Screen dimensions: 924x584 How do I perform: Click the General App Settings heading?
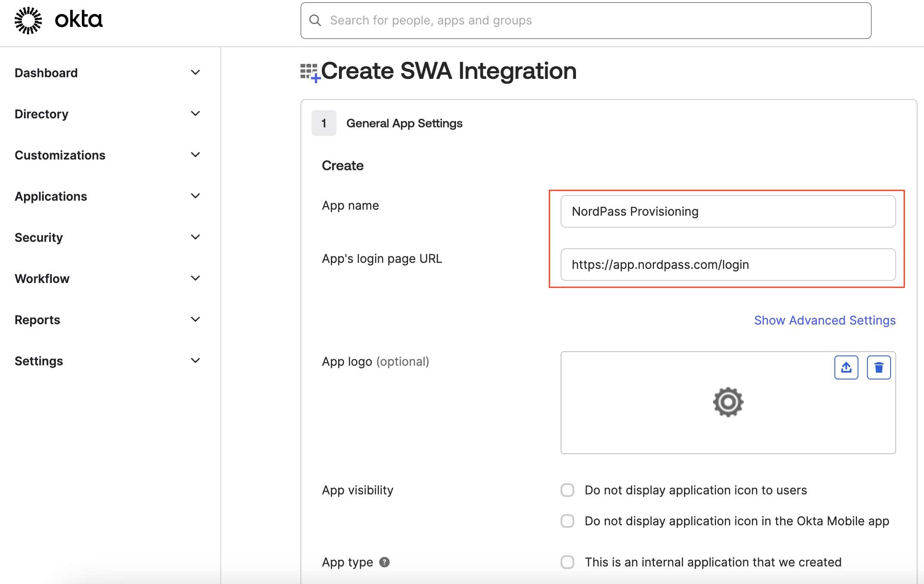tap(405, 123)
